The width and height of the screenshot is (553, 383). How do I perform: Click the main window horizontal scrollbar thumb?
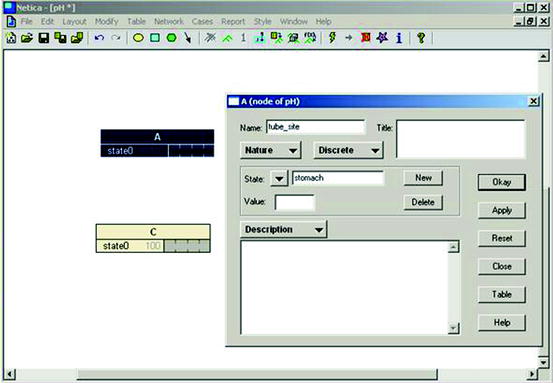point(257,375)
